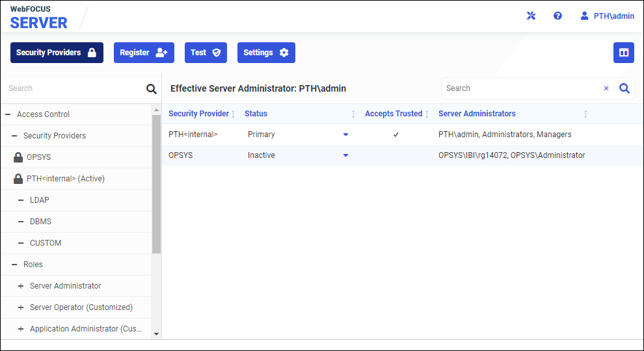This screenshot has width=644, height=351.
Task: Collapse the Access Control tree node
Action: point(8,114)
